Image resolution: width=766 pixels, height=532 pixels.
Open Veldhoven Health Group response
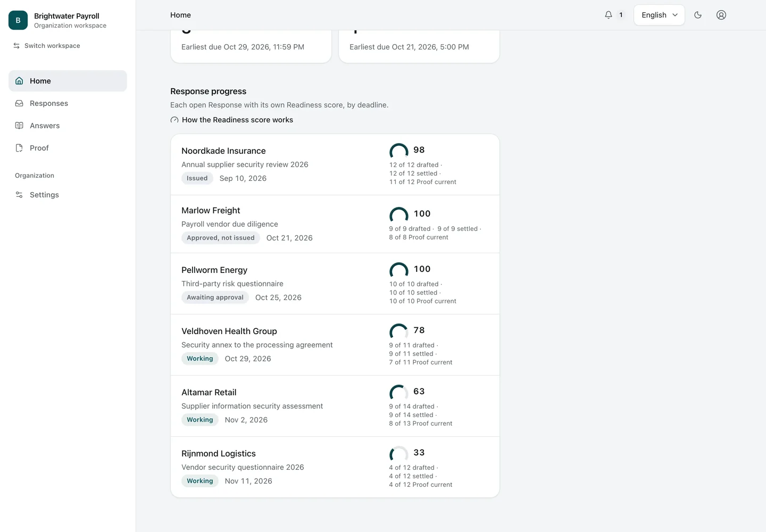pyautogui.click(x=335, y=345)
